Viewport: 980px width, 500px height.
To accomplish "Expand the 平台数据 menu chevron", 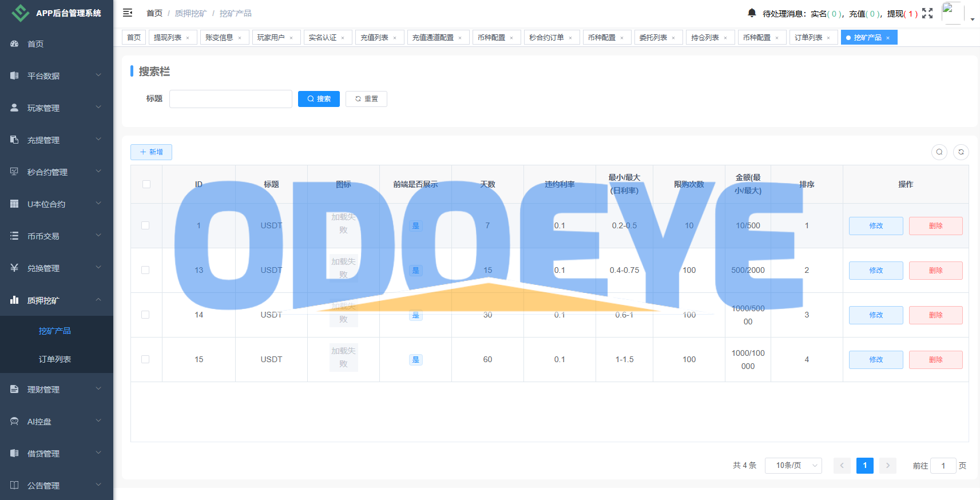I will pos(98,75).
